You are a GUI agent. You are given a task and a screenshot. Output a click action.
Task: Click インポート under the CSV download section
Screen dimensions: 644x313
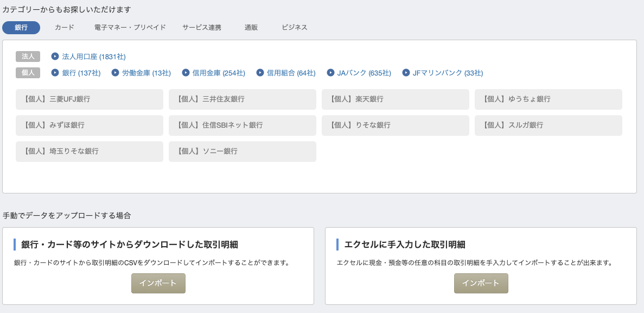158,284
